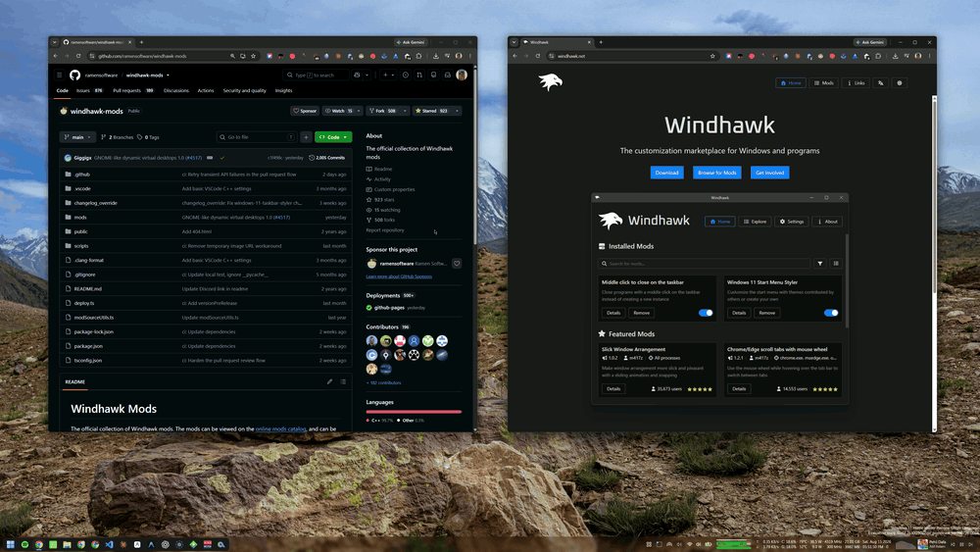Open the +182 contributors link
The image size is (980, 552).
tap(384, 382)
